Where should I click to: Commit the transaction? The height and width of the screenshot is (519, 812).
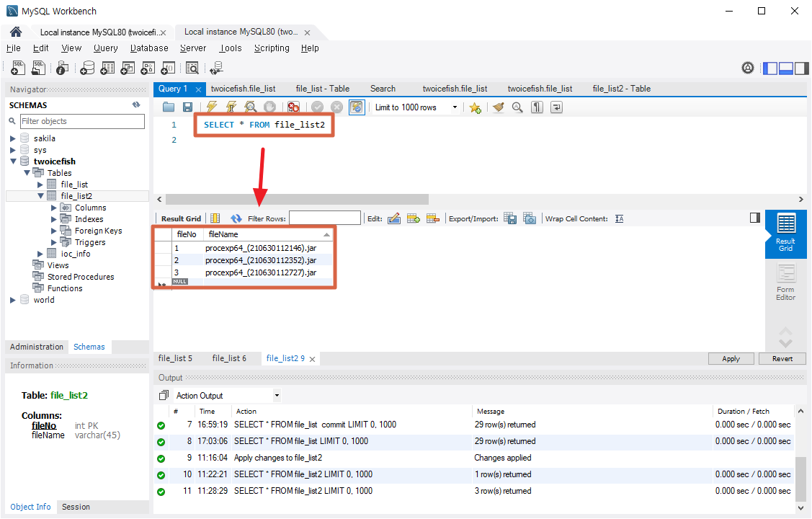click(x=318, y=107)
